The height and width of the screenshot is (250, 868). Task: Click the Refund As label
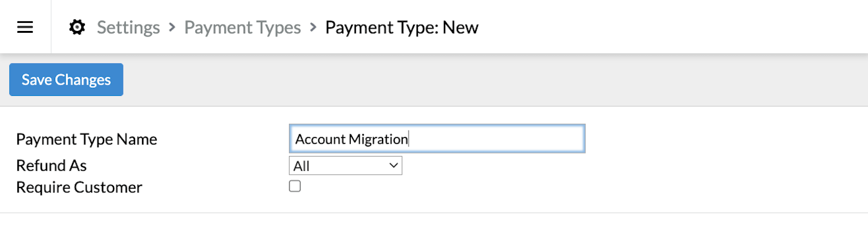(x=51, y=166)
